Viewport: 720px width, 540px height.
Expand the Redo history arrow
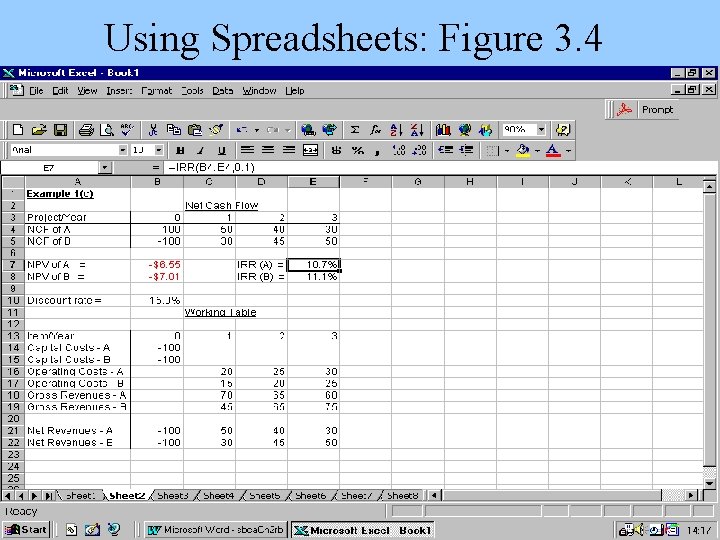287,130
